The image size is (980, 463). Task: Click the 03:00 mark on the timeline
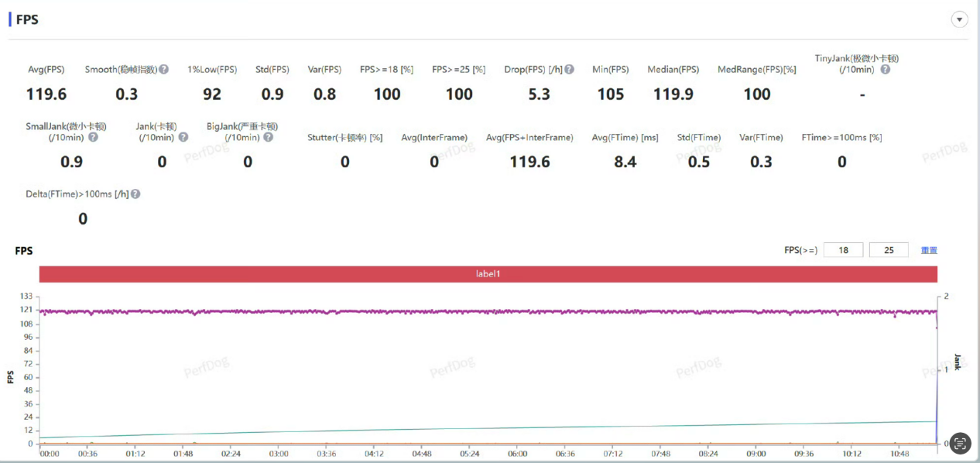click(279, 454)
